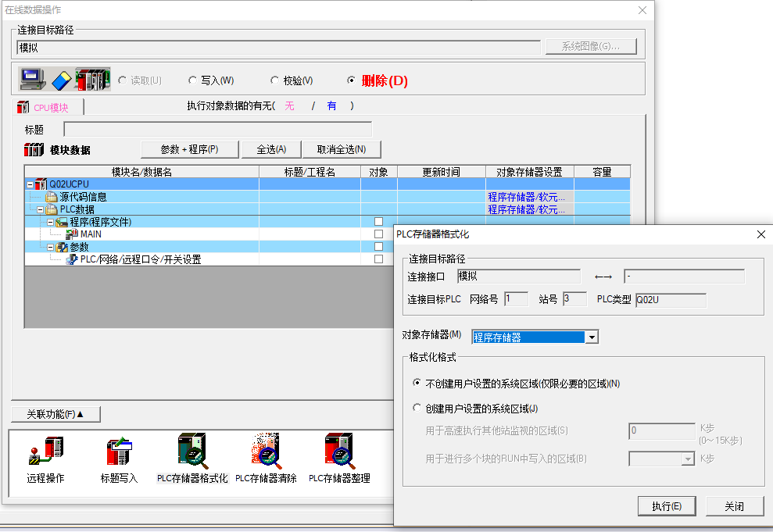Choose the 校验(V) verify radio option

(275, 80)
